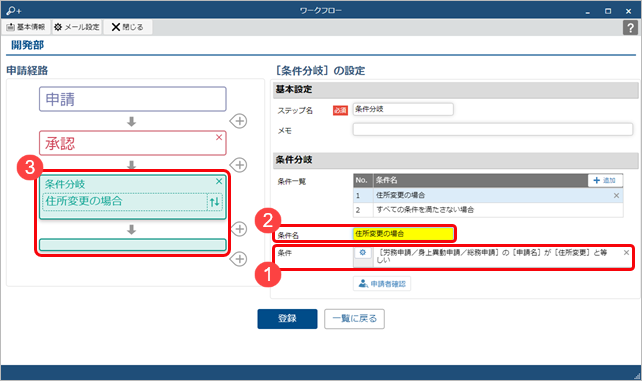The width and height of the screenshot is (642, 381).
Task: Click 一覧に戻る button
Action: tap(355, 319)
